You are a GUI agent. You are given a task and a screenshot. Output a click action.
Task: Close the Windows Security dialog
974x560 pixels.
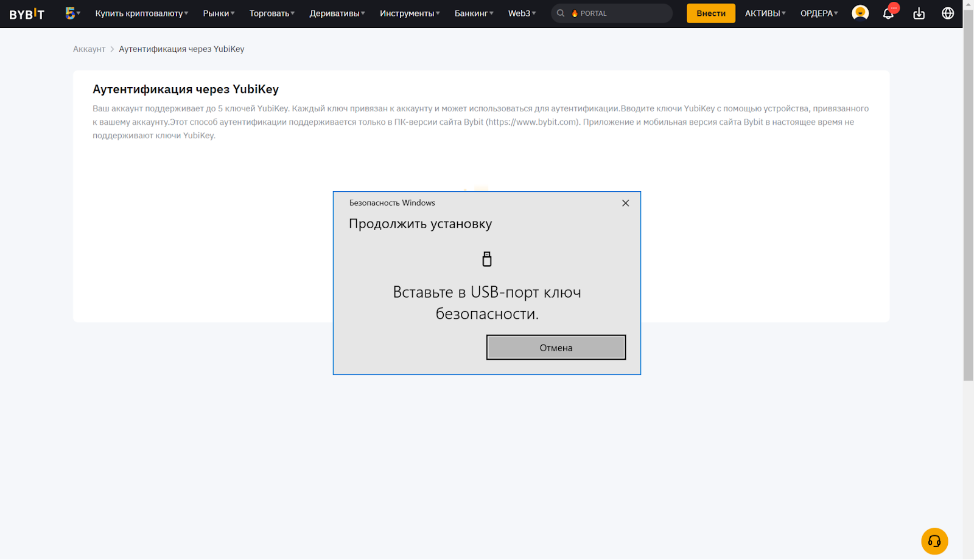pos(625,203)
